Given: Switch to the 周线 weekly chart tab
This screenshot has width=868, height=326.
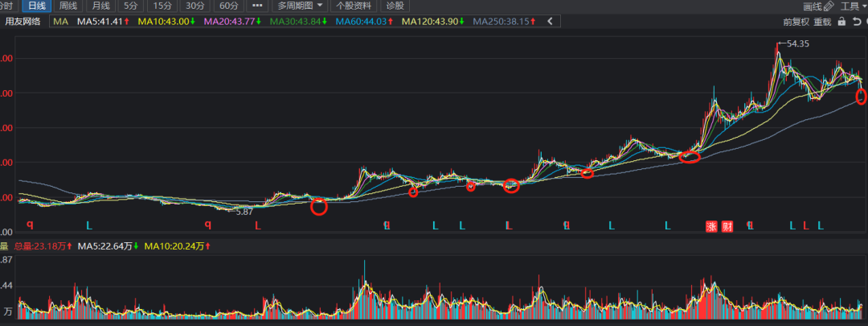Looking at the screenshot, I should coord(68,6).
